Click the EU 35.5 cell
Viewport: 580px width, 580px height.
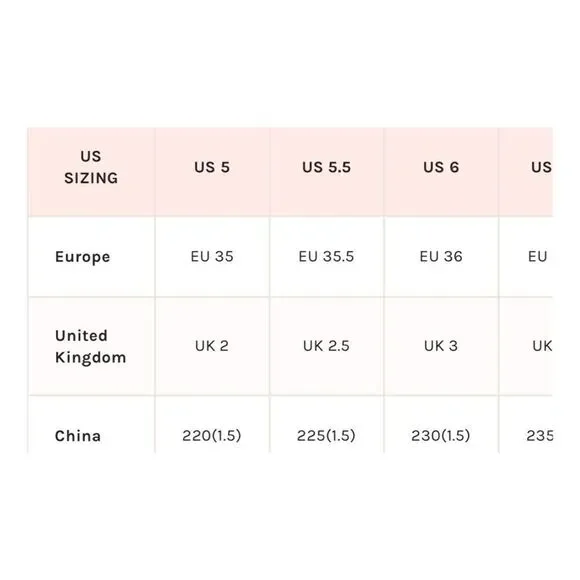327,257
